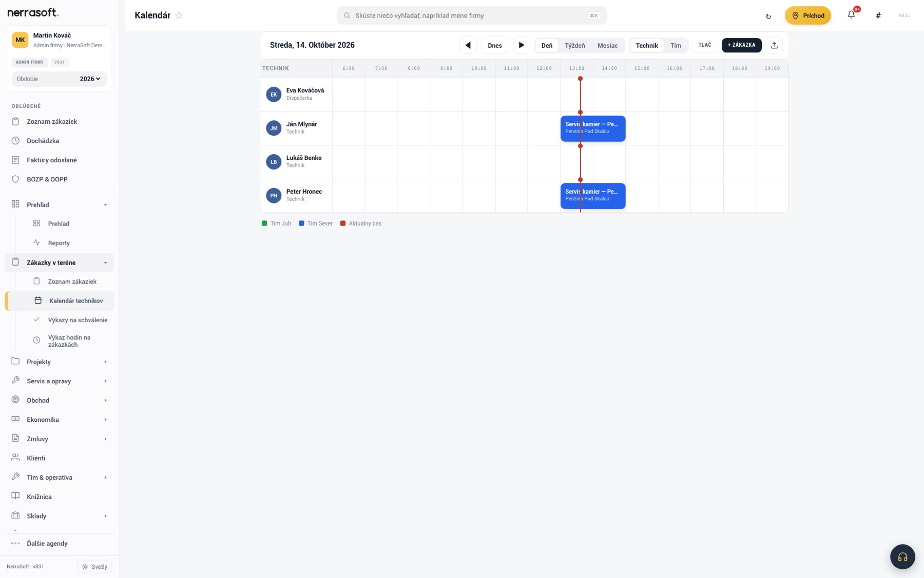Click Dochádzka clock icon in favorites
The image size is (924, 578).
[15, 141]
